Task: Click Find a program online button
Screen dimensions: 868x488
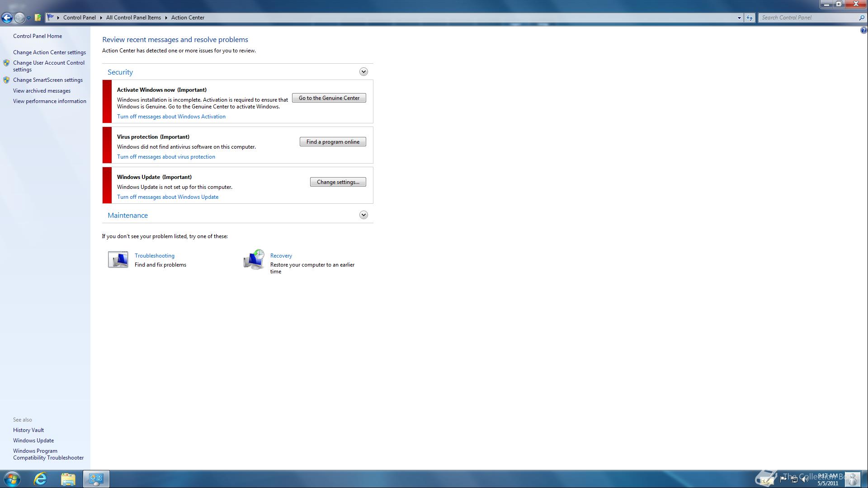Action: tap(333, 142)
